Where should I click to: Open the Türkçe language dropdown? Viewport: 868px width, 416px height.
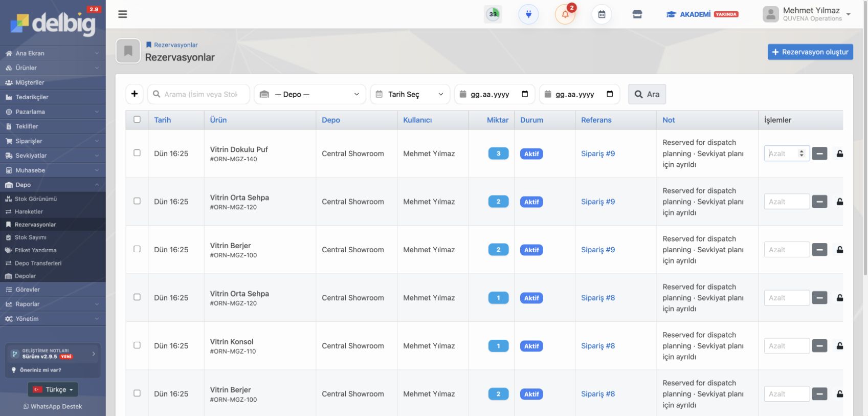(53, 389)
